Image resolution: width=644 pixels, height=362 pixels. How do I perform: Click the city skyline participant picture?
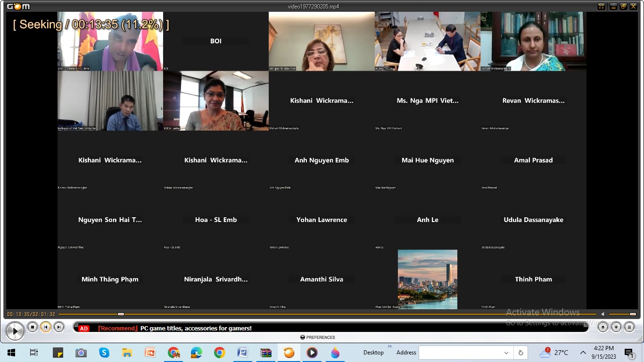pos(428,279)
